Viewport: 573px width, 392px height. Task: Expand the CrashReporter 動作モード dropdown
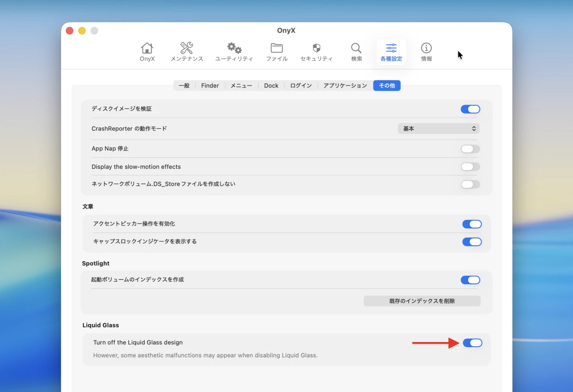click(438, 128)
